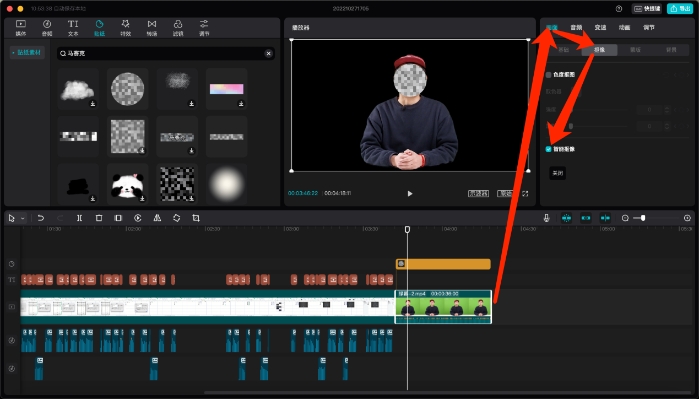
Task: Click the microphone record voiceover icon
Action: tap(547, 218)
